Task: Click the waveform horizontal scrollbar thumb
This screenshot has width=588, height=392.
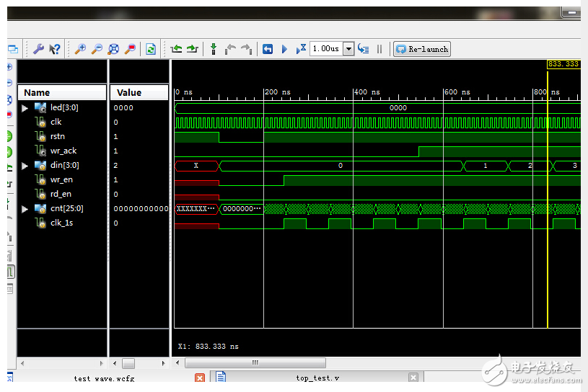Action: coord(255,363)
